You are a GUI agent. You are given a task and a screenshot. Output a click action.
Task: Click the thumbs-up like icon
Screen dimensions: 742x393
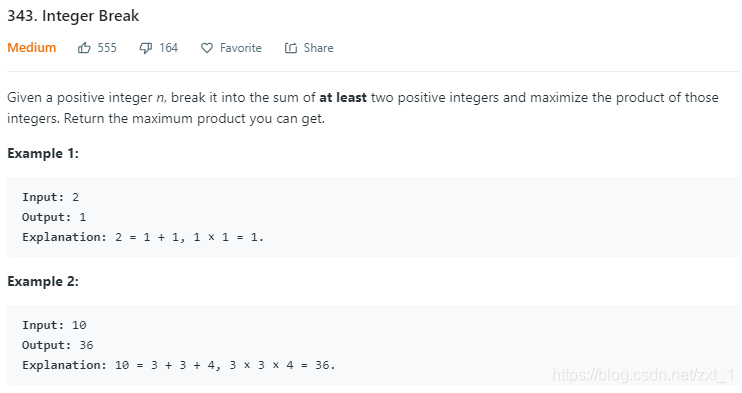point(84,48)
